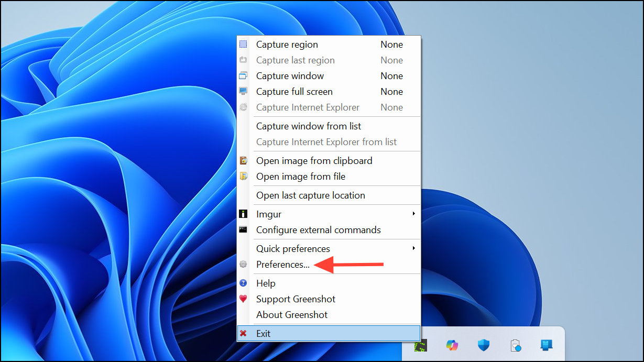The height and width of the screenshot is (362, 644).
Task: Choose "Open image from file"
Action: click(300, 177)
